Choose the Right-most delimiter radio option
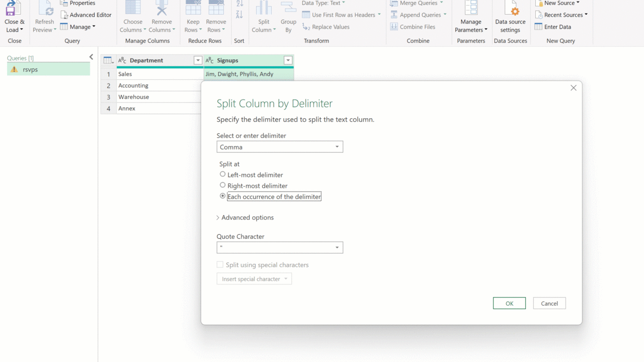This screenshot has width=644, height=362. click(x=223, y=186)
